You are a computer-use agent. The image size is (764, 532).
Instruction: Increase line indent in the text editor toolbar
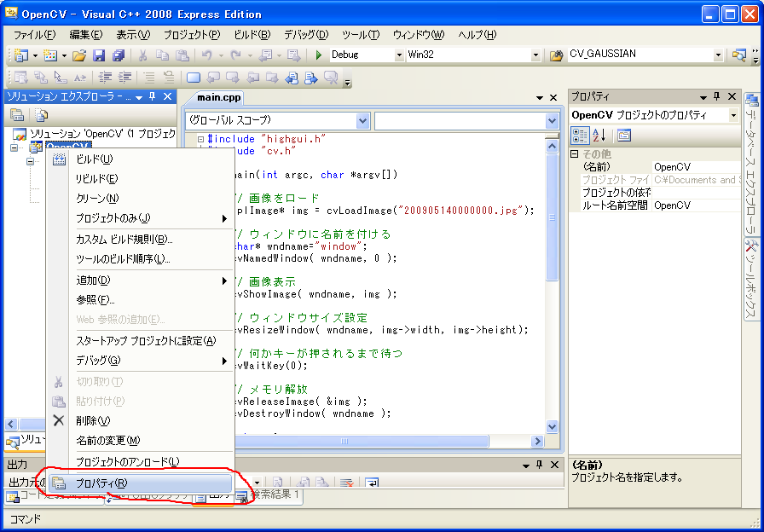pos(125,78)
